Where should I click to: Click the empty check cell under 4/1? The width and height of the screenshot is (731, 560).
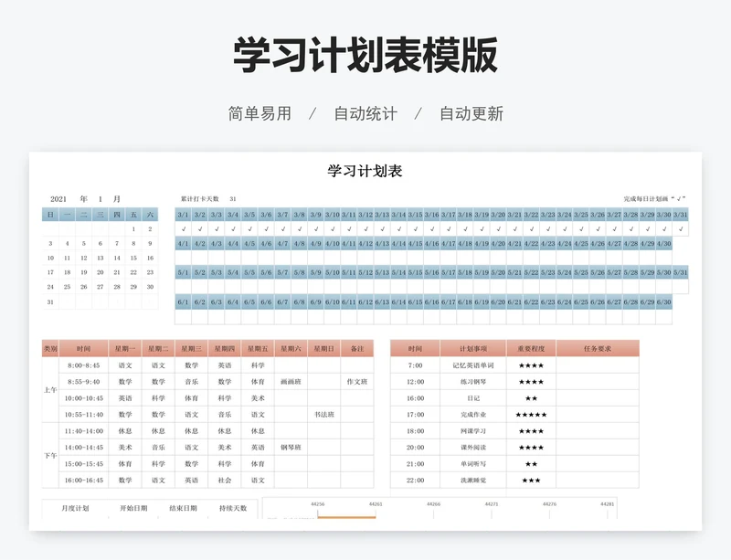click(184, 258)
